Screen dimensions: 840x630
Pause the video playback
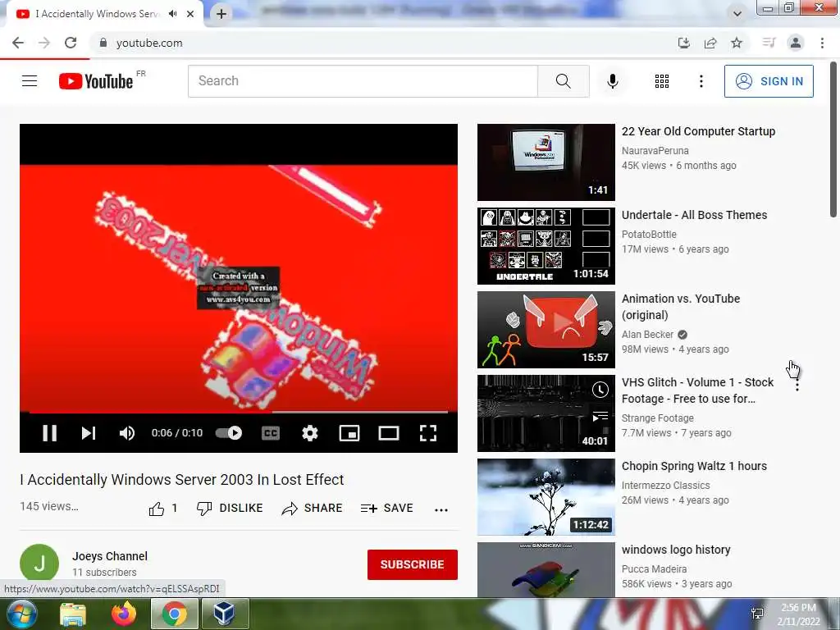50,433
